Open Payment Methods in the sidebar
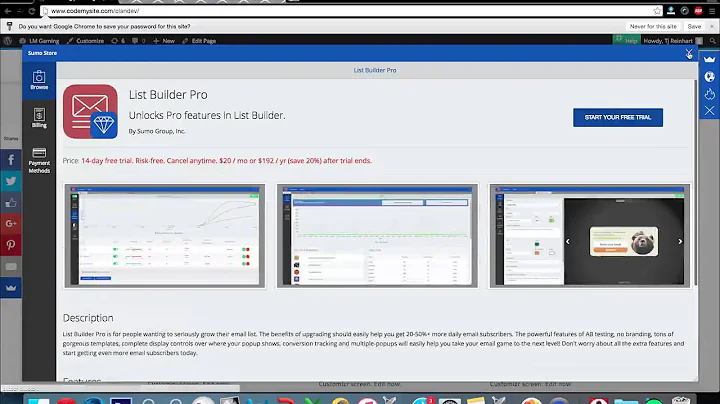 (39, 160)
